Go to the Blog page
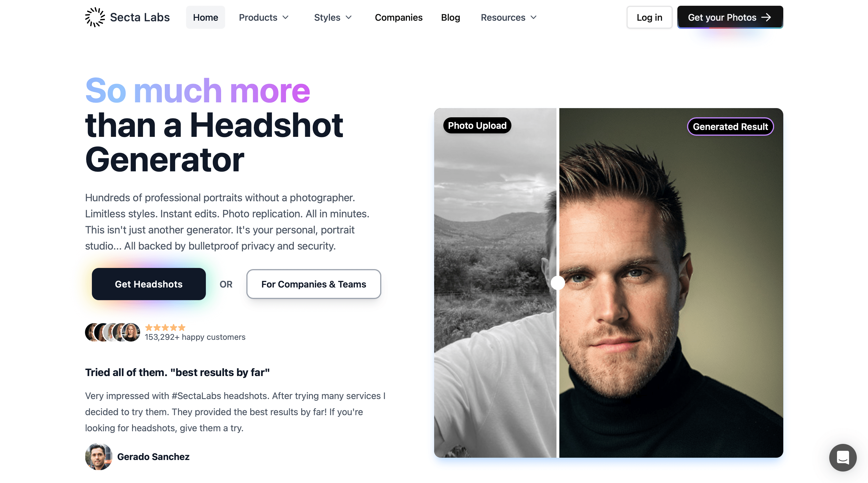The image size is (868, 483). (x=451, y=17)
